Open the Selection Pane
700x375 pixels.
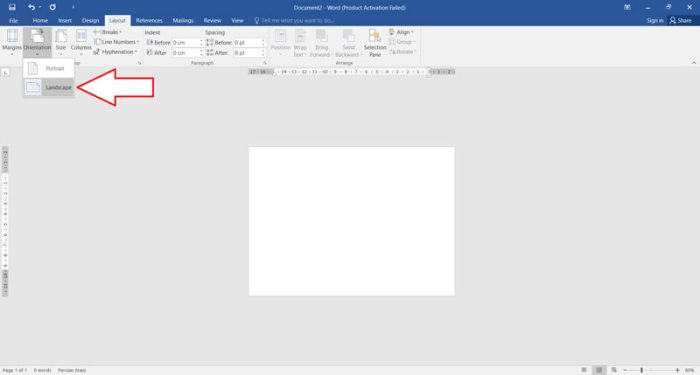point(375,43)
